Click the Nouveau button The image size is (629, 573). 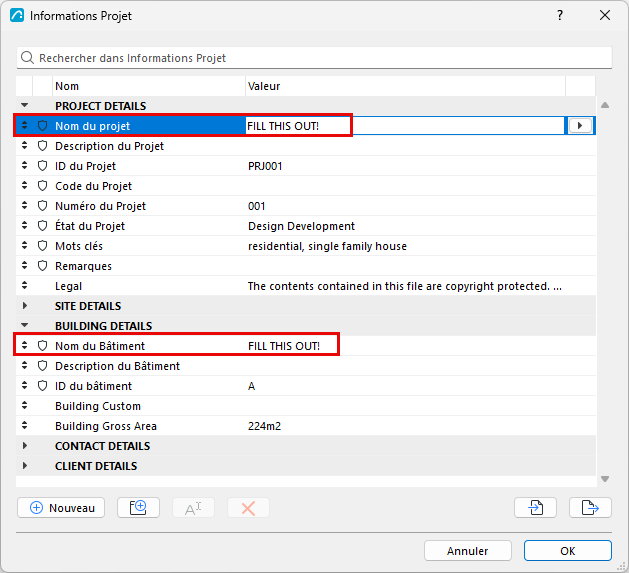[61, 508]
